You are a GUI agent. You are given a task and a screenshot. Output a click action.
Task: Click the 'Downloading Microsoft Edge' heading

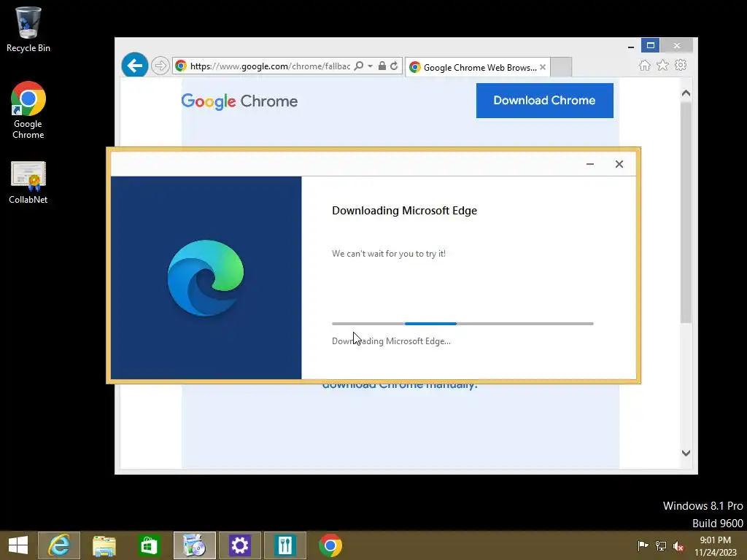(x=404, y=211)
